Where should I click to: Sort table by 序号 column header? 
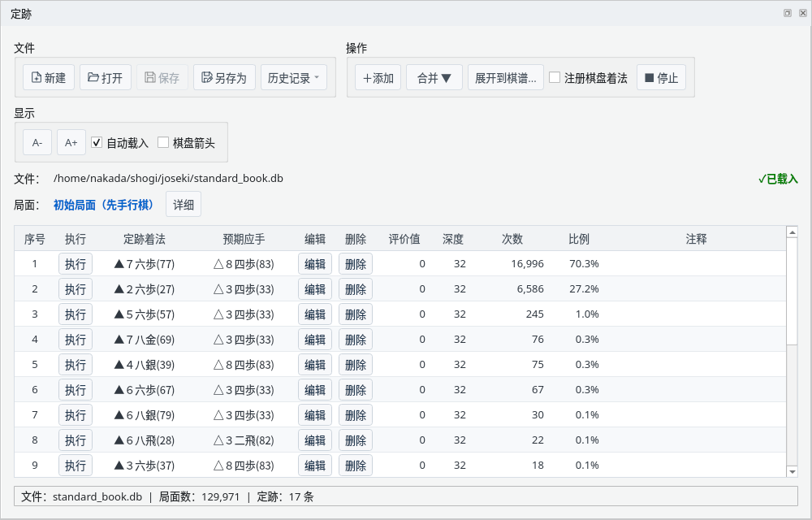(x=35, y=239)
